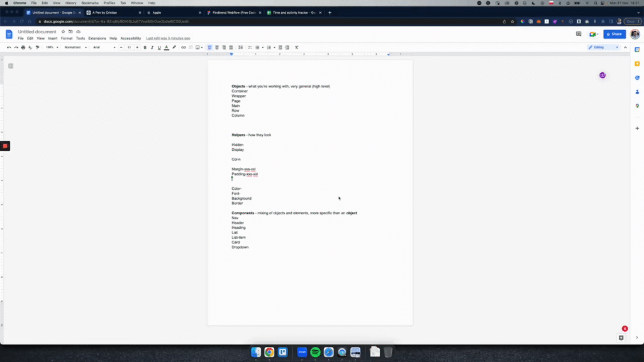Click the print icon
This screenshot has width=644, height=362.
coord(24,47)
